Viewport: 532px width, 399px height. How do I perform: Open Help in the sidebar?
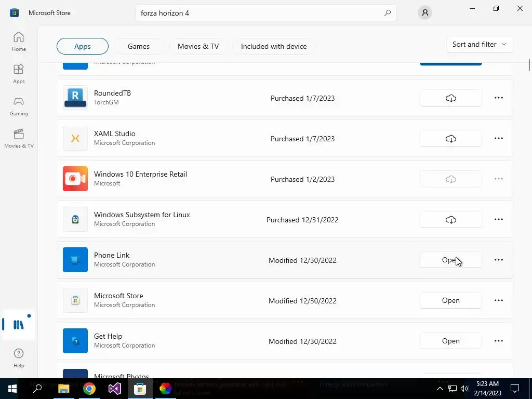19,358
